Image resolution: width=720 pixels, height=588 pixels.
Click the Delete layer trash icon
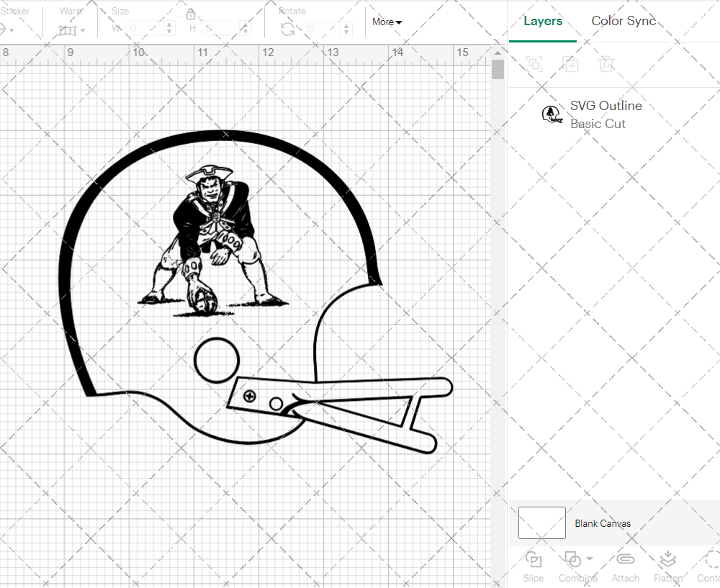click(x=606, y=64)
